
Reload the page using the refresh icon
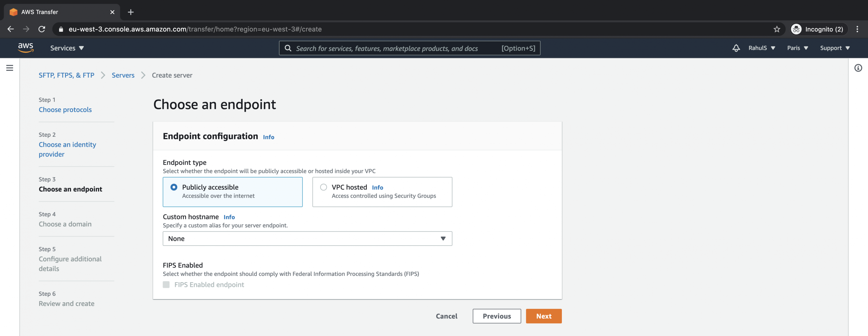(x=42, y=29)
